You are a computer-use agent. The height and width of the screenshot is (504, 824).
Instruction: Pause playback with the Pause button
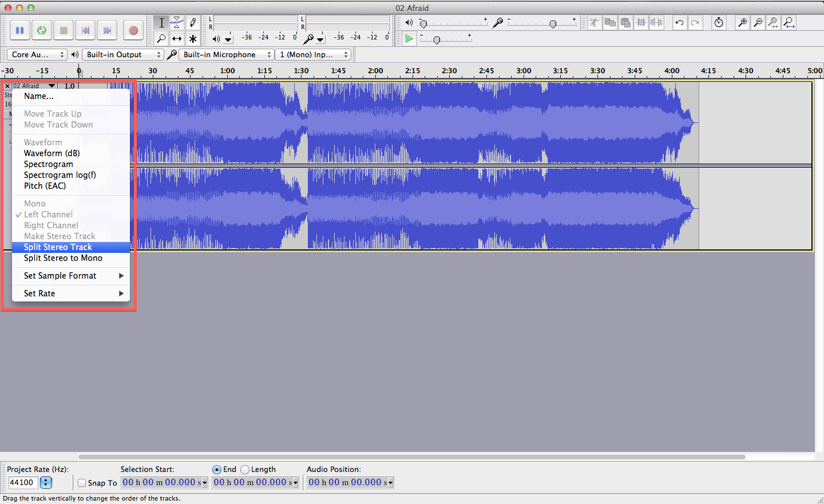coord(20,30)
